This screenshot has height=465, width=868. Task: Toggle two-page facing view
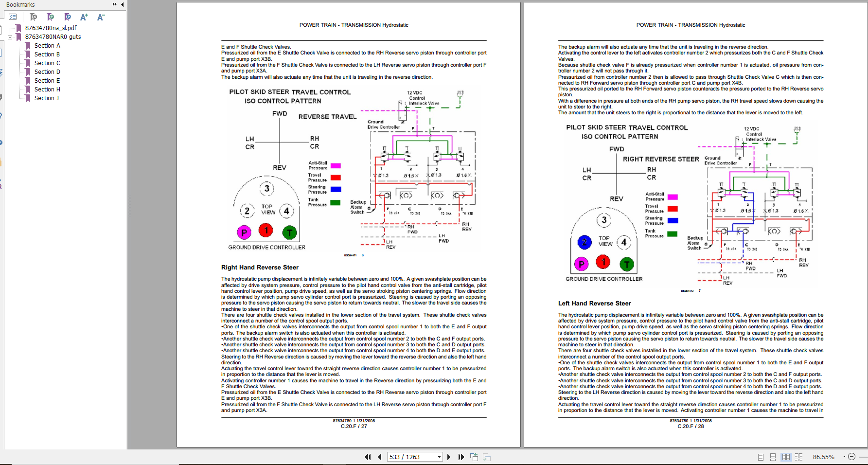tap(786, 457)
